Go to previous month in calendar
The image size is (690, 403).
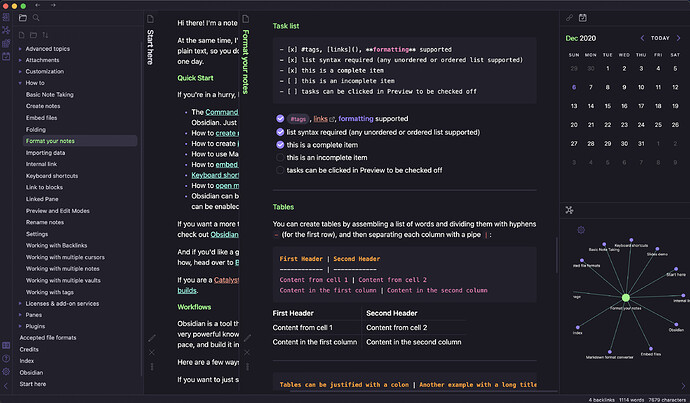(x=642, y=38)
